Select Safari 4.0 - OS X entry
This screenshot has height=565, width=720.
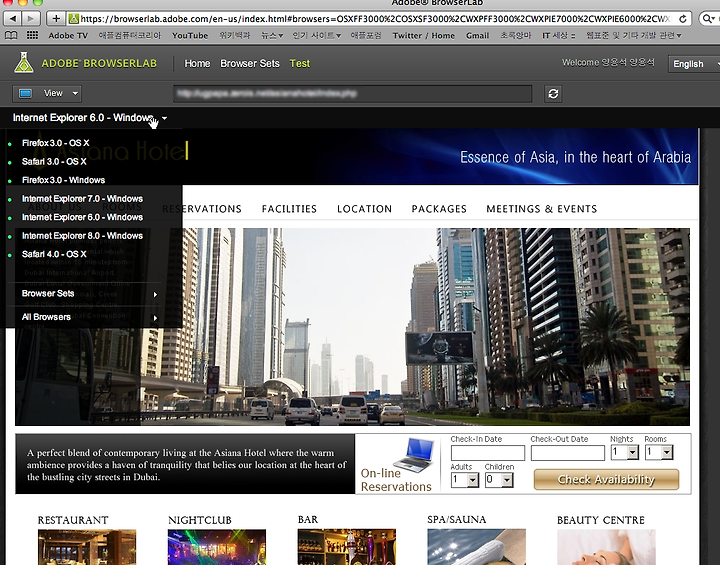click(54, 254)
